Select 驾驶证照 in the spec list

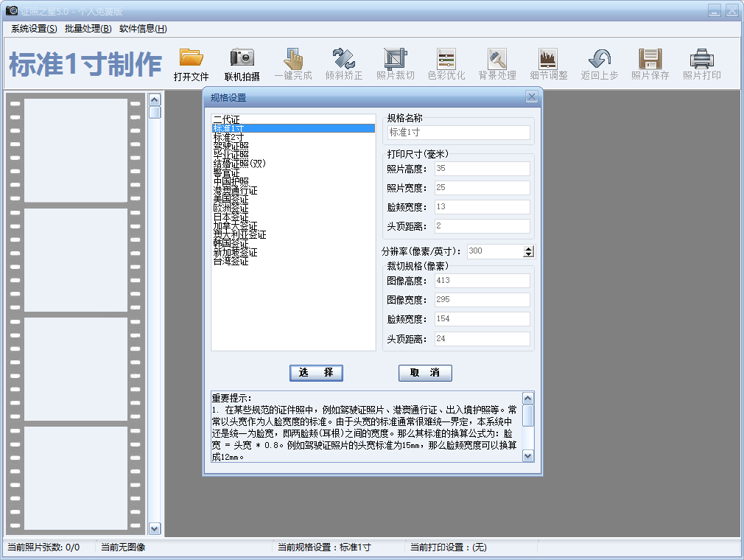(231, 146)
